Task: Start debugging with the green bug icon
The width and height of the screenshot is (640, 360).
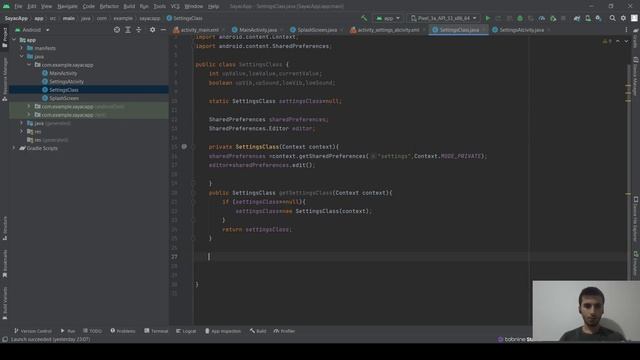Action: click(520, 18)
